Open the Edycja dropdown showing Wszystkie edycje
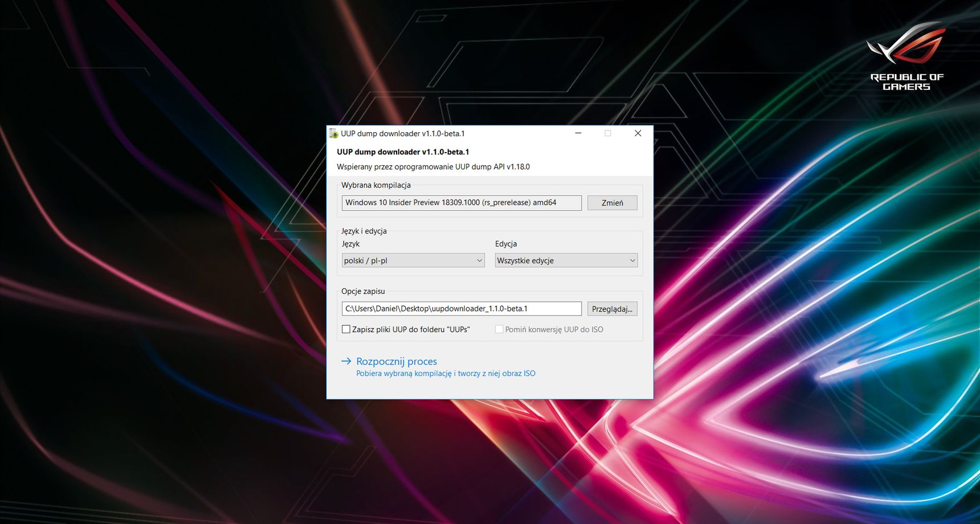 point(566,260)
